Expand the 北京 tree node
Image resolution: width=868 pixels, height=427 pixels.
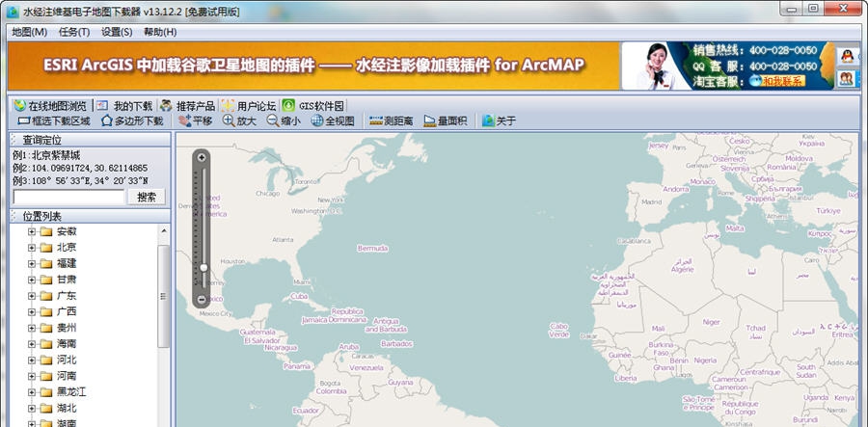[32, 248]
